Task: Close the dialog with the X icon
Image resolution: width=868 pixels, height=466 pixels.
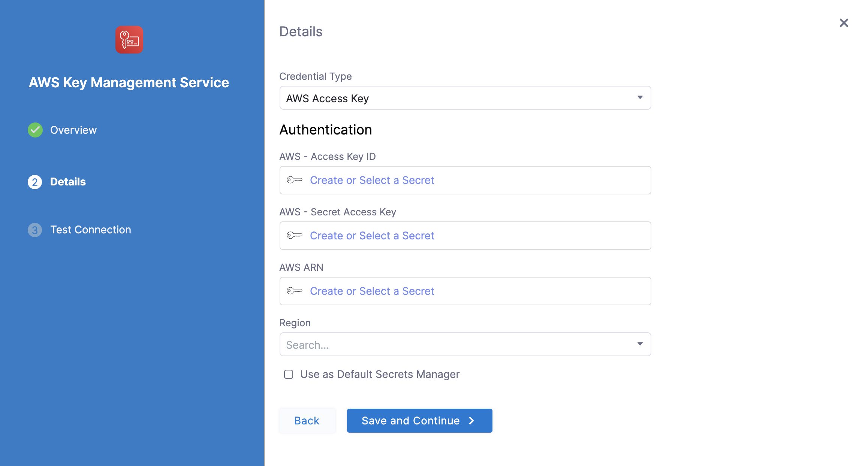Action: 844,23
